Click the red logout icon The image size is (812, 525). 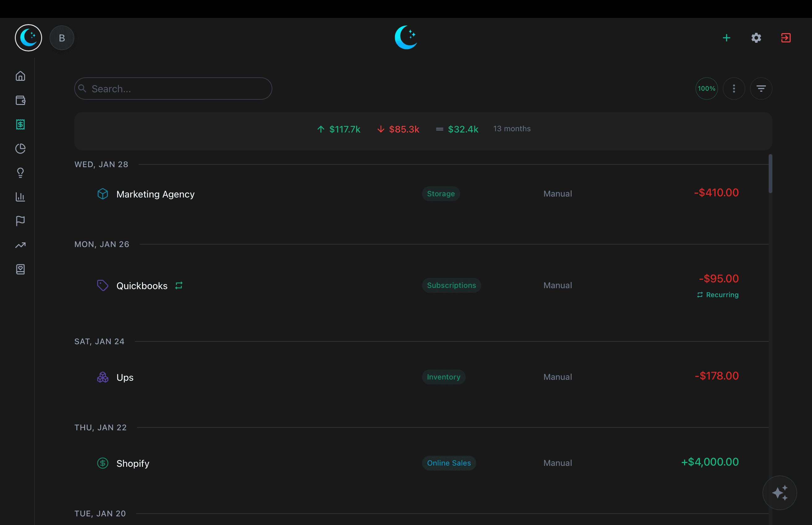[786, 38]
